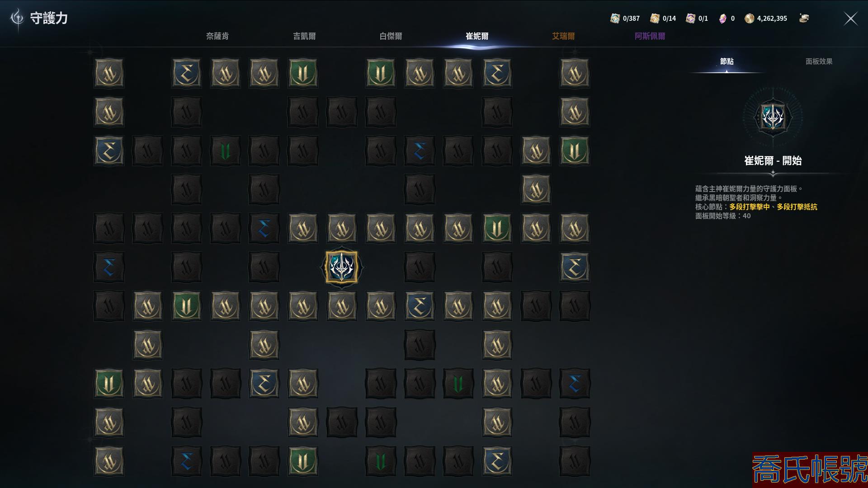This screenshot has height=488, width=868.
Task: Click the node preview emblem above 崔妮爾 - 開始
Action: (773, 117)
